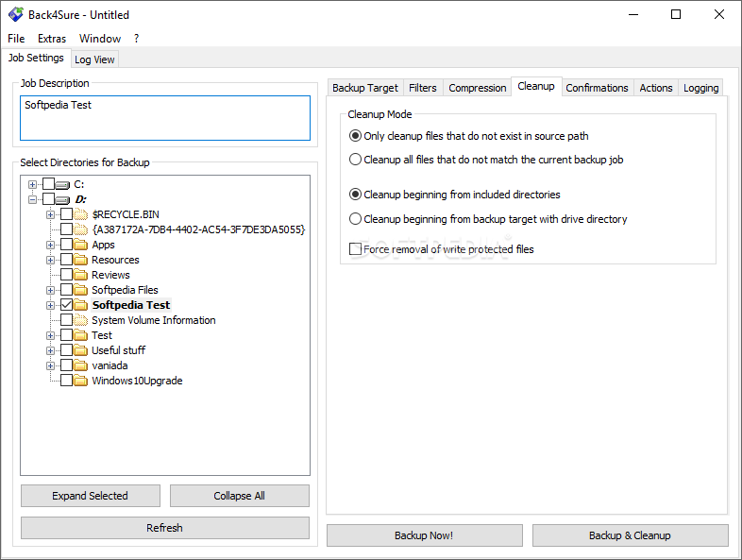Select the vaniada folder label
The width and height of the screenshot is (742, 560).
pos(110,365)
